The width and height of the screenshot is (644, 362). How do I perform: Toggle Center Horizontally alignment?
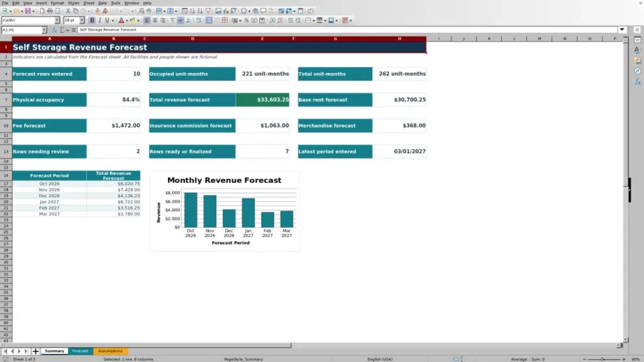155,20
